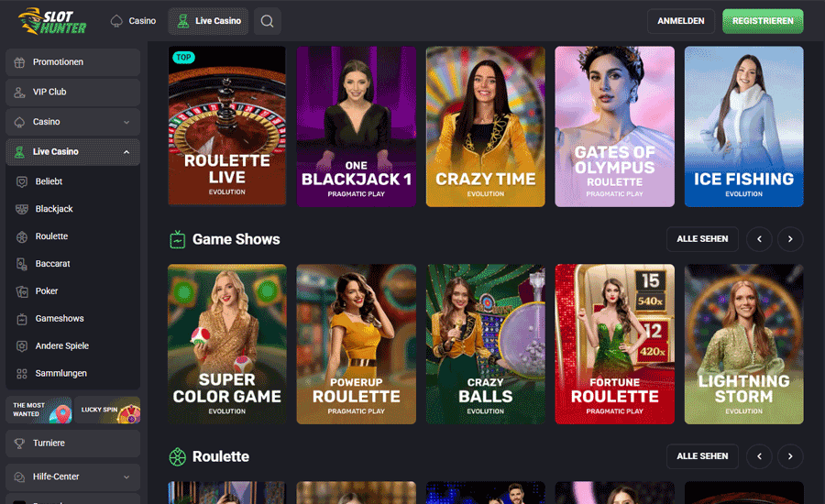Click the Roulette section heading icon
The height and width of the screenshot is (504, 825).
point(177,456)
